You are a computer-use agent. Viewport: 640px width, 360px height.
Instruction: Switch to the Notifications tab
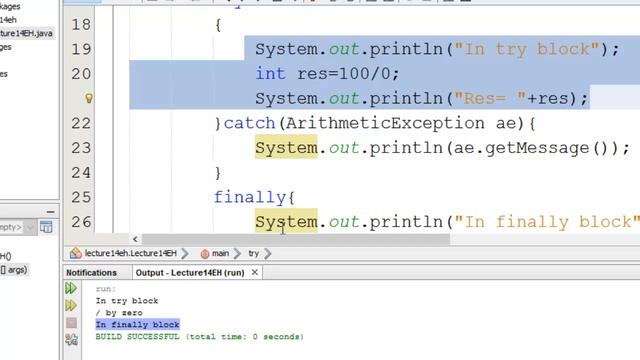pyautogui.click(x=91, y=273)
